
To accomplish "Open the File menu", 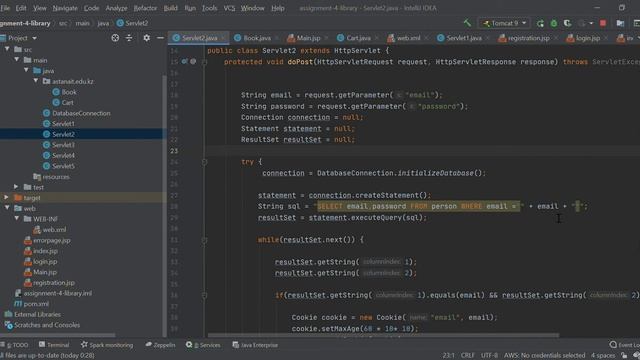I will tap(5, 8).
